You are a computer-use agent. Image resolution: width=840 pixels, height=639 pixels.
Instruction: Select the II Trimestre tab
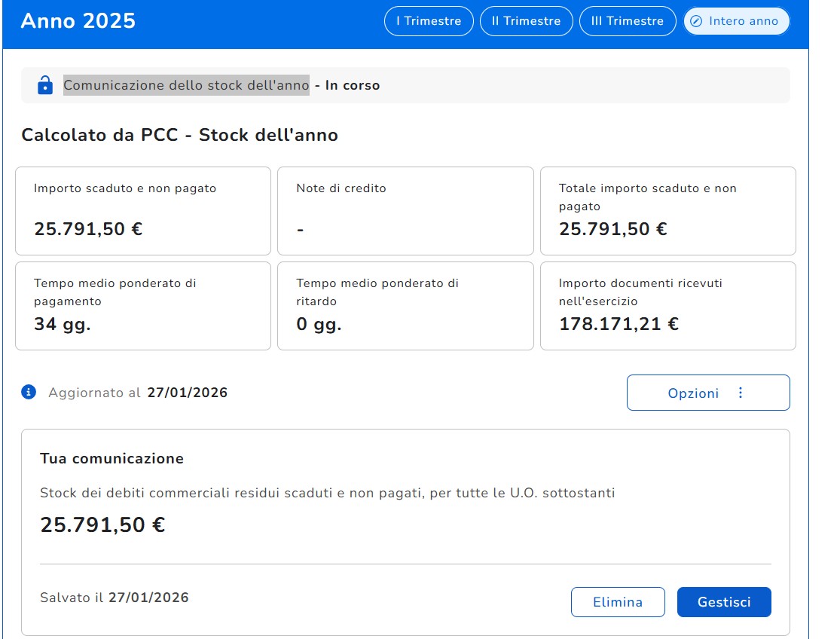(x=526, y=21)
